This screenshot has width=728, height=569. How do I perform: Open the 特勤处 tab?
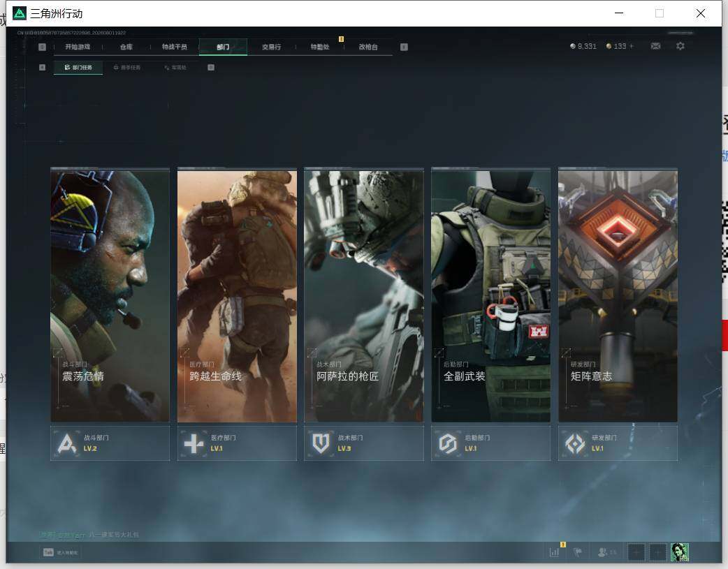pyautogui.click(x=320, y=47)
